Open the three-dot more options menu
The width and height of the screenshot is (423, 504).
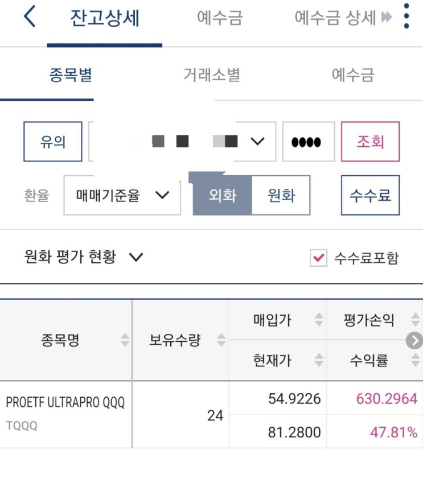(x=406, y=17)
